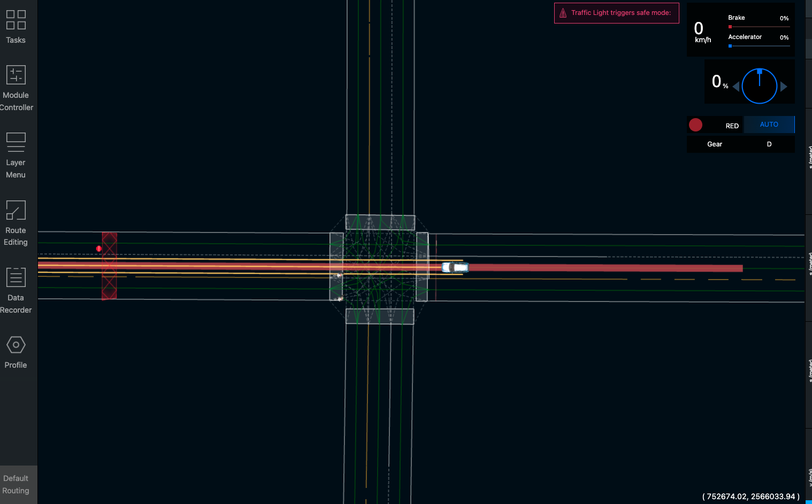Click the white ego vehicle on map
Screen dimensions: 812x504
(455, 267)
